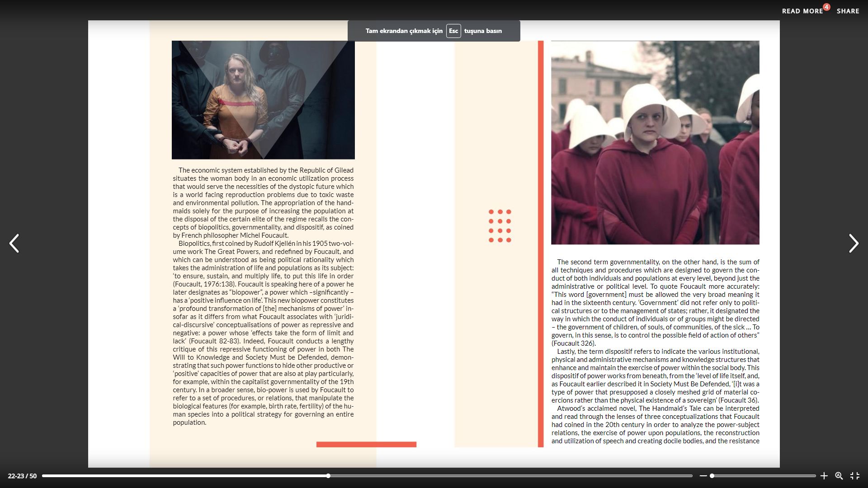Click paragraph starting 'Biopolitics, first coined by'
Image resolution: width=868 pixels, height=488 pixels.
[263, 333]
